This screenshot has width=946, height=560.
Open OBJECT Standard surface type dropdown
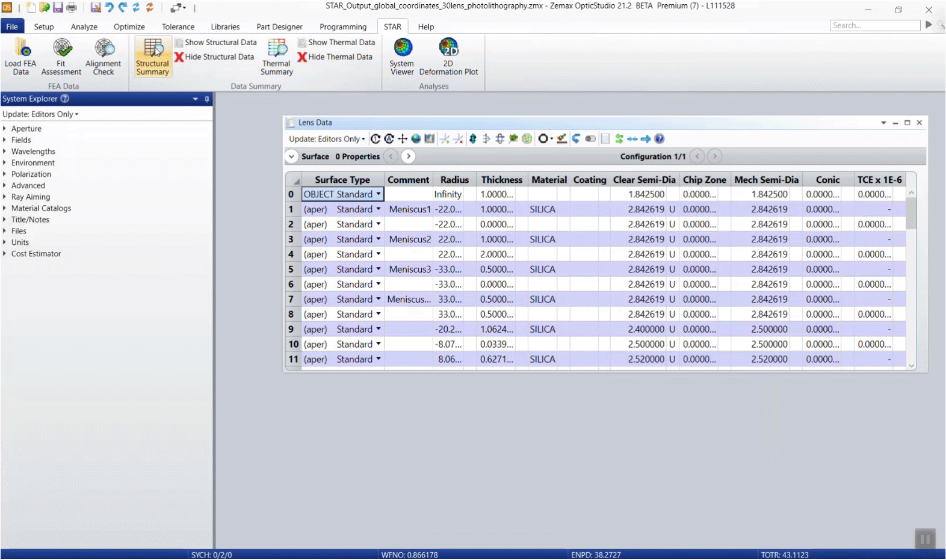tap(379, 194)
